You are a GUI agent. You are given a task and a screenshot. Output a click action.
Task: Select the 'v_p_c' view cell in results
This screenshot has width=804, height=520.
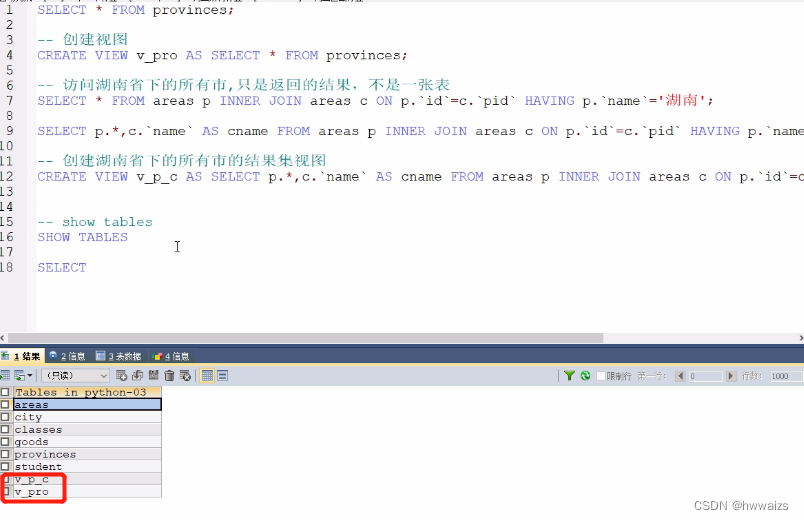click(87, 479)
